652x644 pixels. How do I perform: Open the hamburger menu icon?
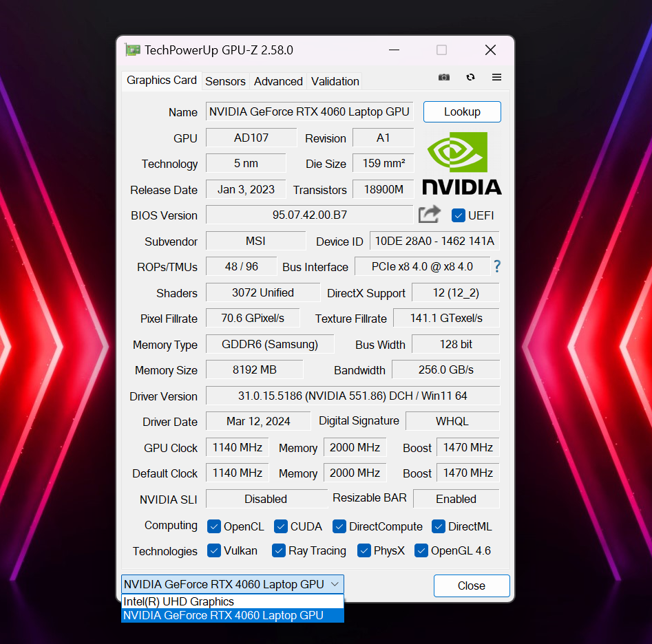496,77
